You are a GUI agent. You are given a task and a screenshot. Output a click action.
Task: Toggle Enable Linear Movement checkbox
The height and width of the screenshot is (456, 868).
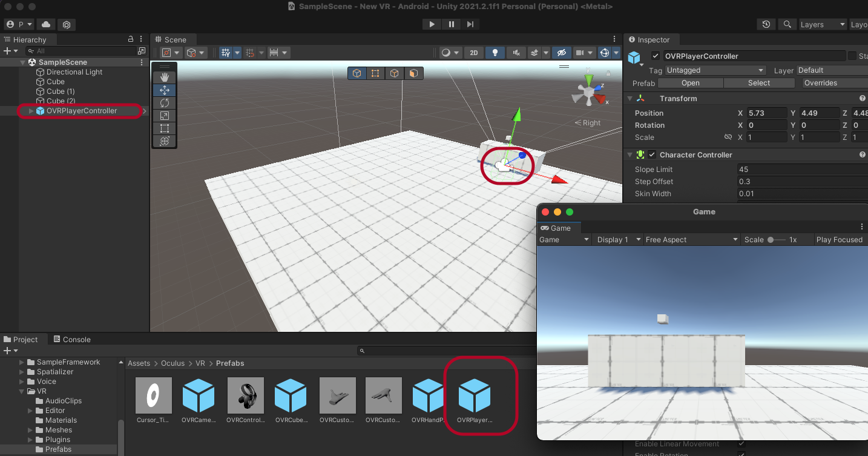pos(741,444)
